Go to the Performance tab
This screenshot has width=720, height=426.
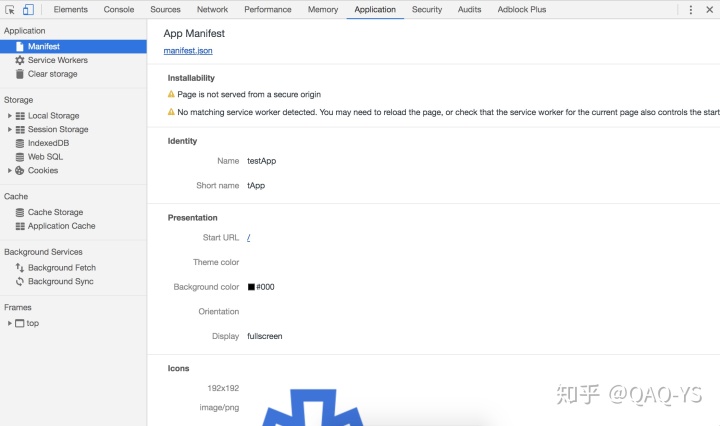268,9
